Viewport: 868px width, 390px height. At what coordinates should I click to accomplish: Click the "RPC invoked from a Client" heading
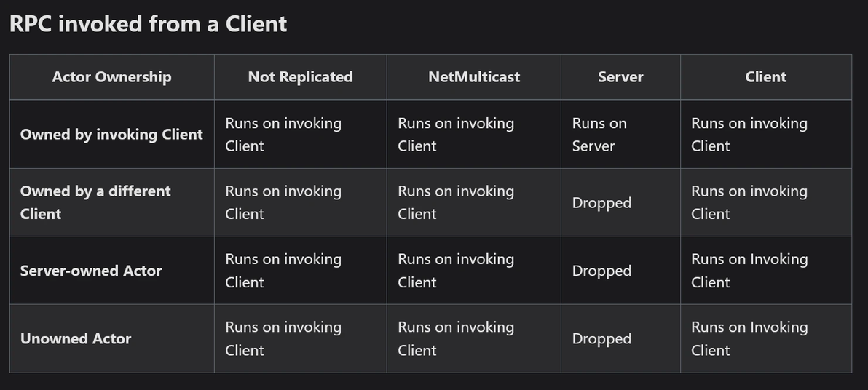pyautogui.click(x=148, y=24)
